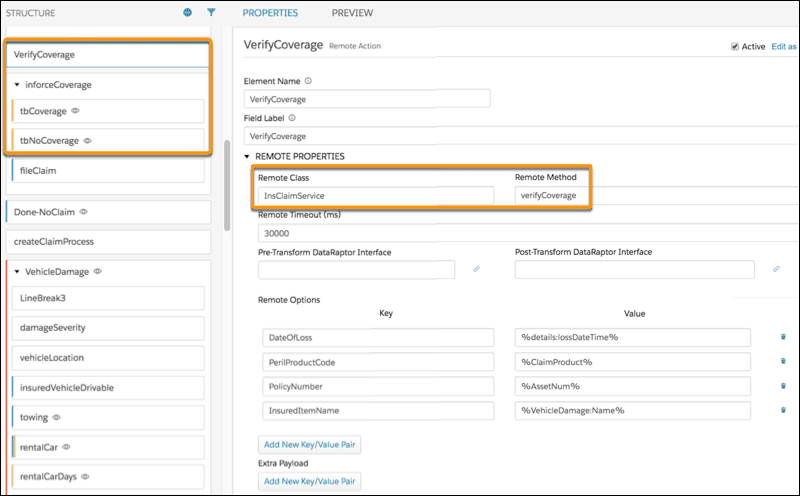Image resolution: width=800 pixels, height=496 pixels.
Task: Click the Remote Timeout field showing 30000
Action: [529, 233]
